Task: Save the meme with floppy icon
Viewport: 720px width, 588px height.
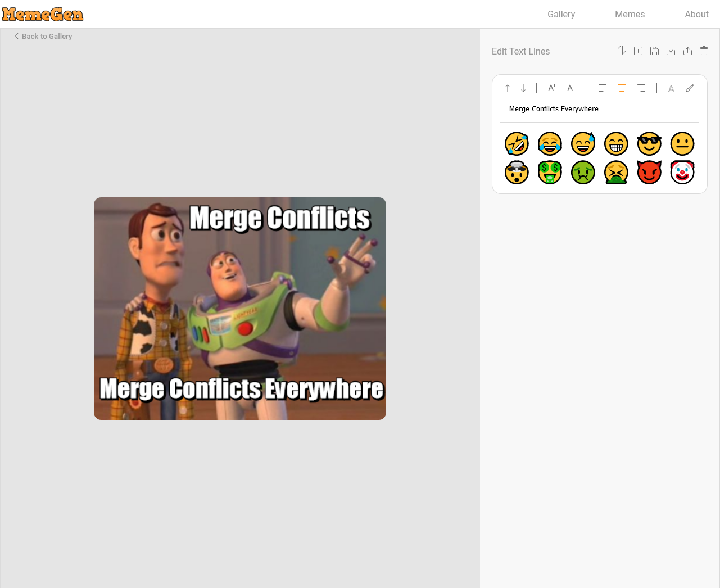Action: click(x=654, y=51)
